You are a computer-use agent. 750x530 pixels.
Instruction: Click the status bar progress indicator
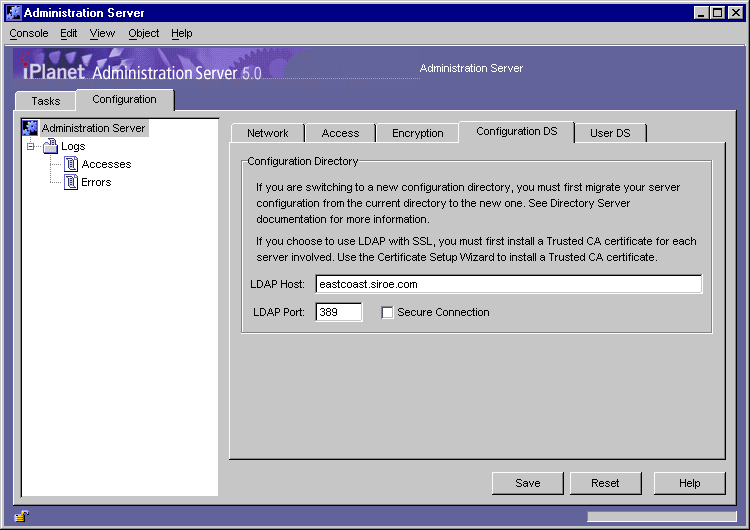coord(662,517)
